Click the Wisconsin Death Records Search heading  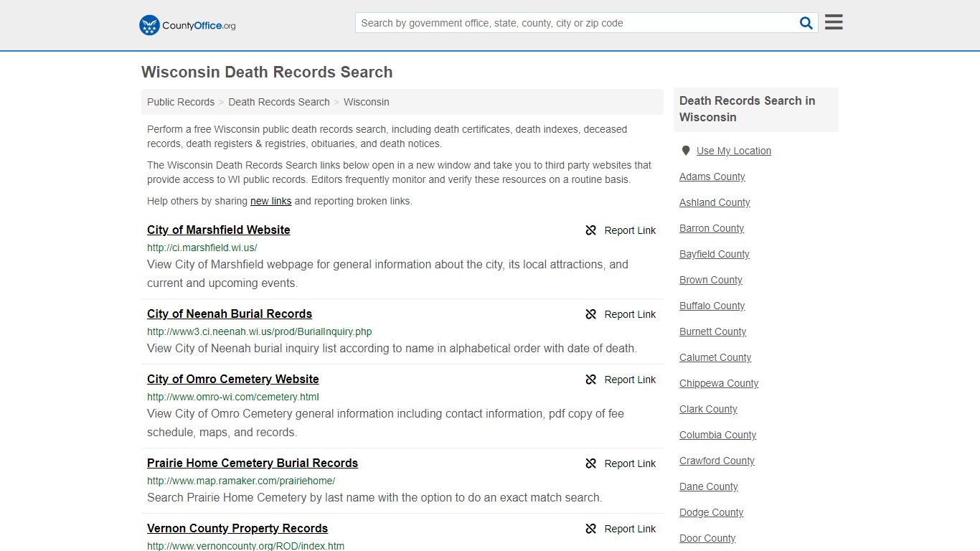tap(267, 72)
